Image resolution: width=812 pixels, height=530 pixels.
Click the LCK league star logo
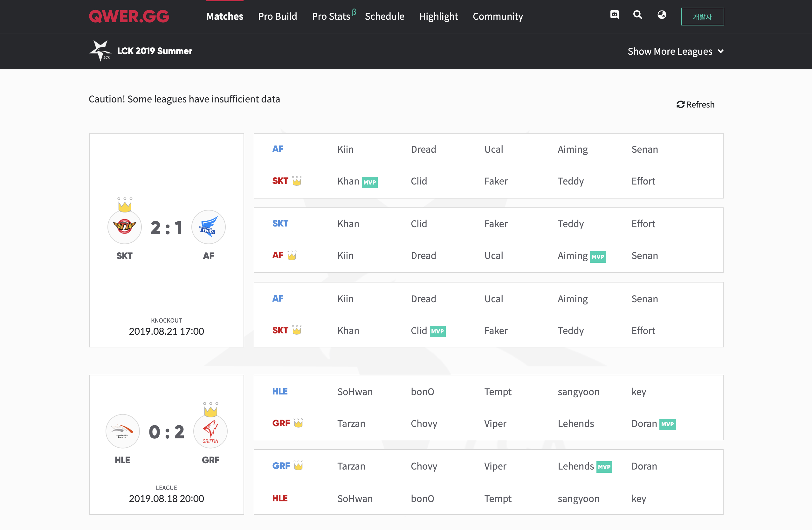tap(100, 51)
